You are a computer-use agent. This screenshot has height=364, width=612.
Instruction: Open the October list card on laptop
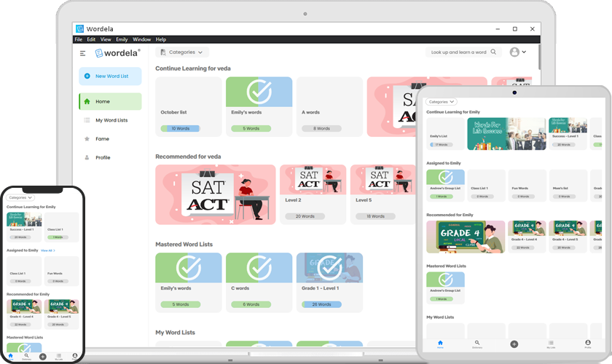click(x=189, y=106)
